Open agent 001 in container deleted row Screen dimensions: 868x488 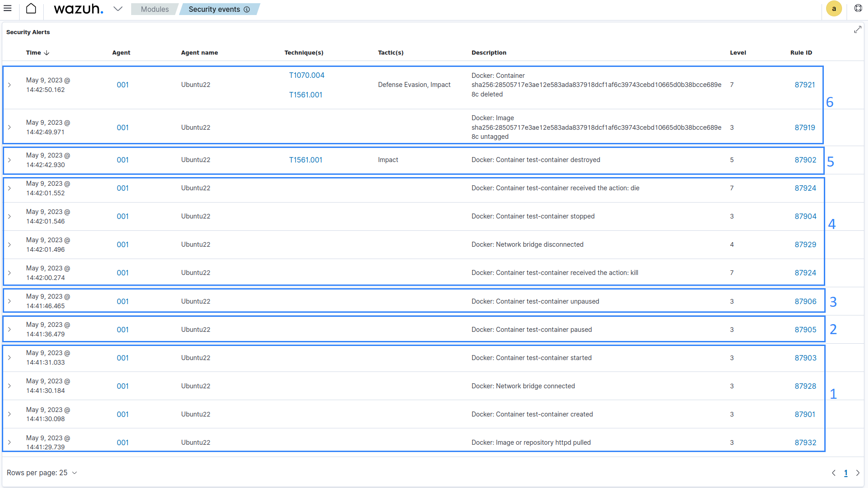(123, 85)
